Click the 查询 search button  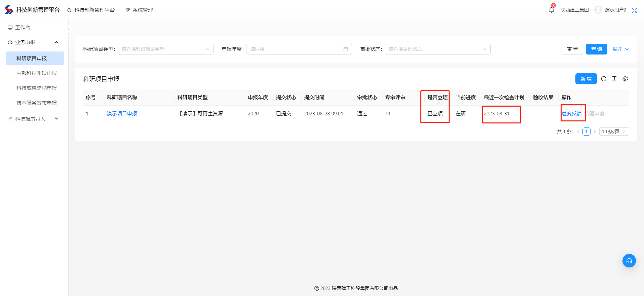tap(596, 49)
